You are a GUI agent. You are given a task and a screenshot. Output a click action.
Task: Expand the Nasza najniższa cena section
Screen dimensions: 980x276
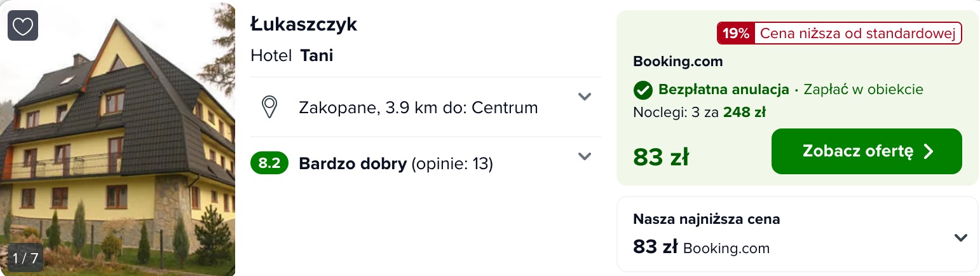click(x=961, y=238)
